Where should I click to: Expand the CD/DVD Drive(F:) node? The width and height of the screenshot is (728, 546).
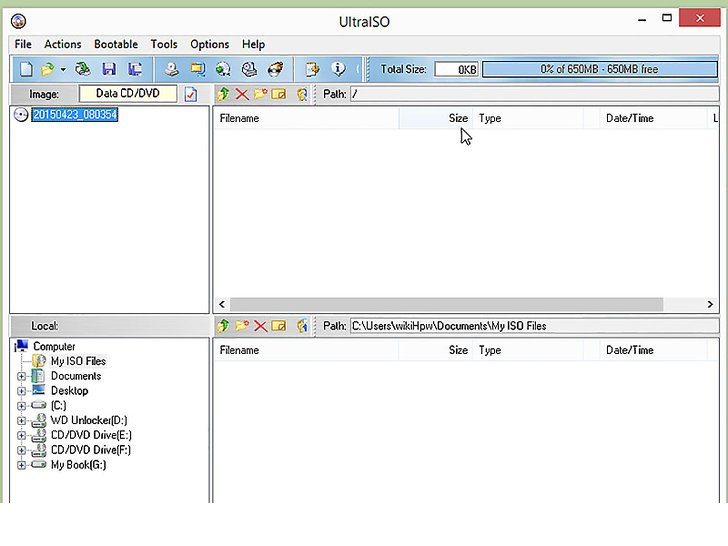click(21, 450)
